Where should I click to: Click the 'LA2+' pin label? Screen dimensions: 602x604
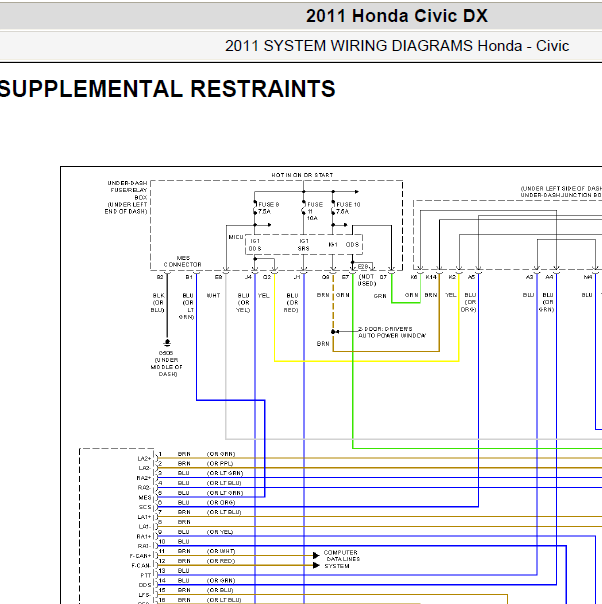pos(144,458)
